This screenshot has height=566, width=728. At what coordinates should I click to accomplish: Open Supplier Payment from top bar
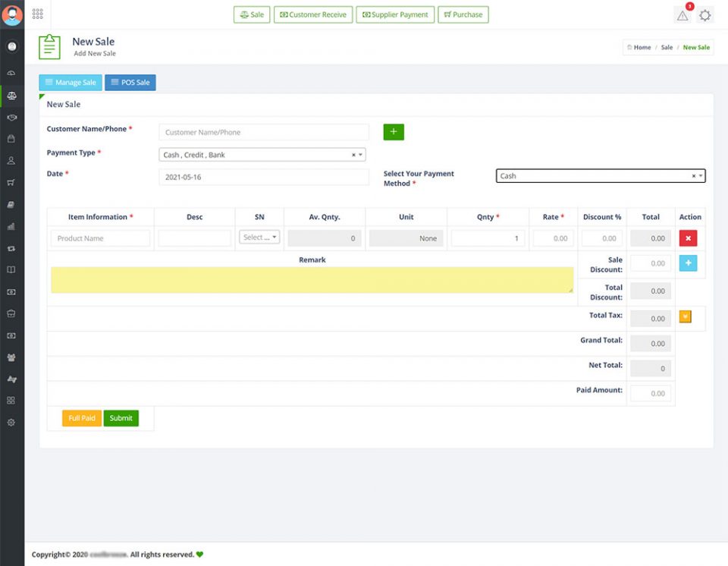[x=395, y=14]
